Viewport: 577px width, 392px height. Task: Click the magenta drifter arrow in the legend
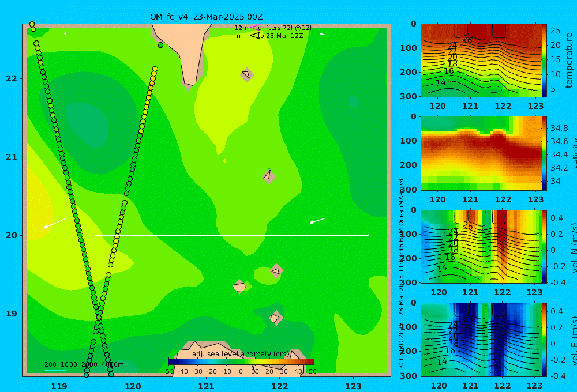click(x=254, y=28)
